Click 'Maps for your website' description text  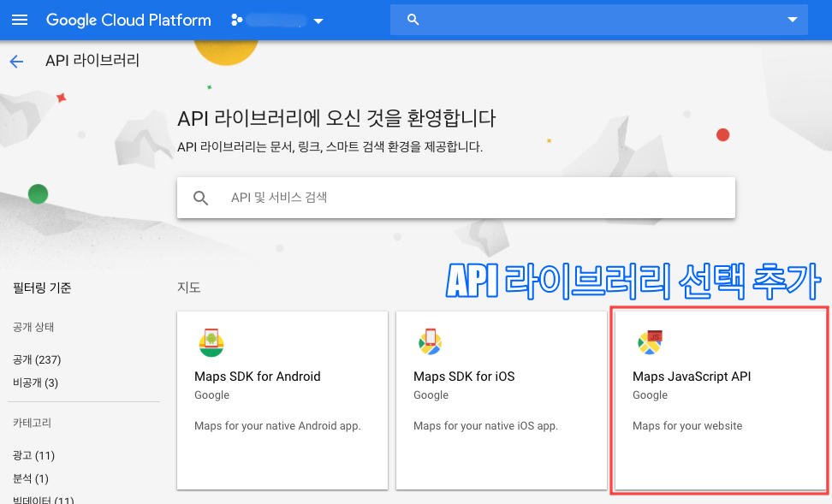687,425
